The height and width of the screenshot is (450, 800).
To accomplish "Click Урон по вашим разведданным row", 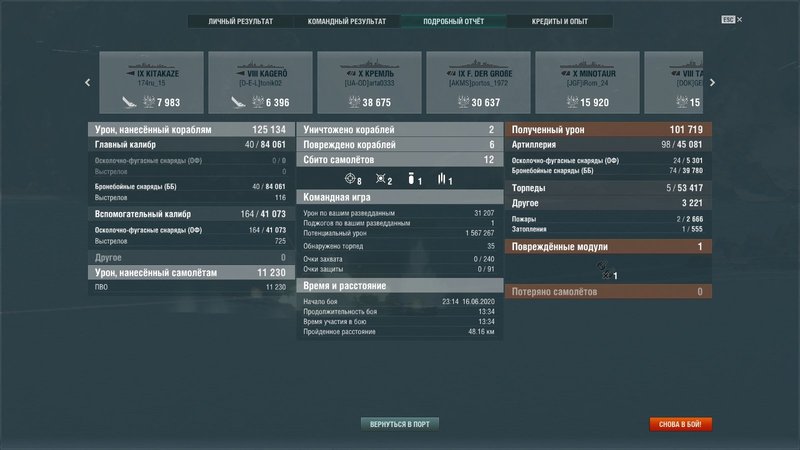I will 399,213.
